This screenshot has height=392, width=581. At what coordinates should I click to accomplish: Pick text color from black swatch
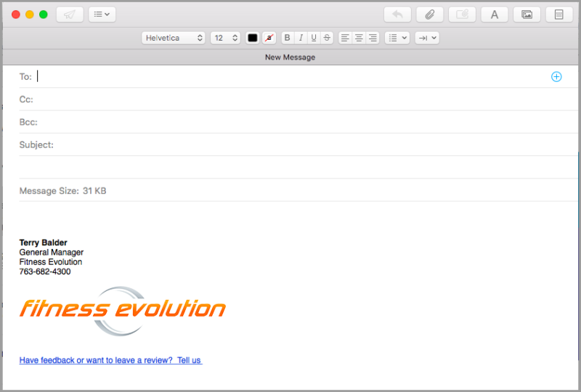[252, 38]
